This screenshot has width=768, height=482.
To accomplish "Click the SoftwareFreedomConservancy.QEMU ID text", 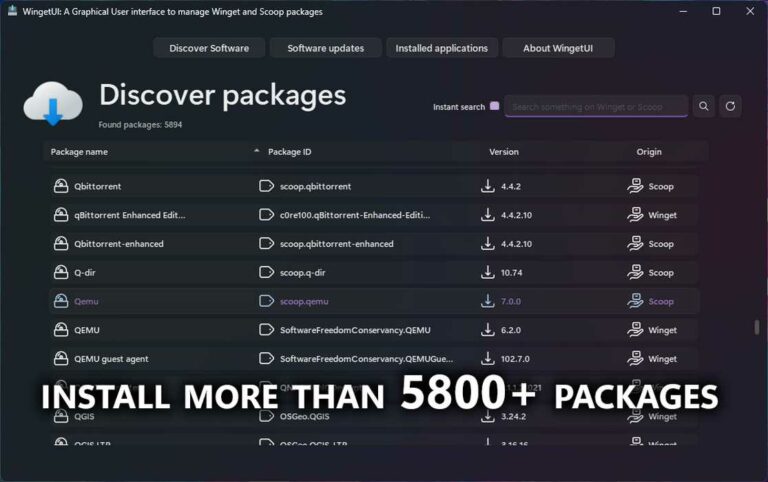I will click(355, 330).
